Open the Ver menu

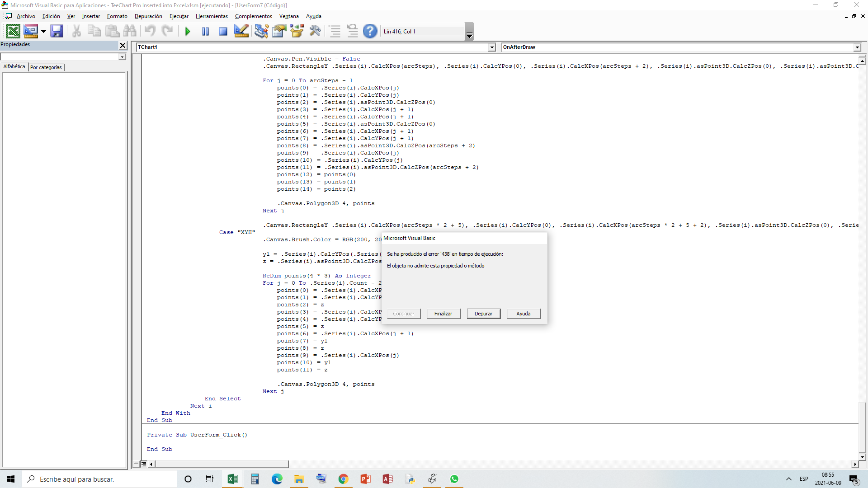pos(71,16)
